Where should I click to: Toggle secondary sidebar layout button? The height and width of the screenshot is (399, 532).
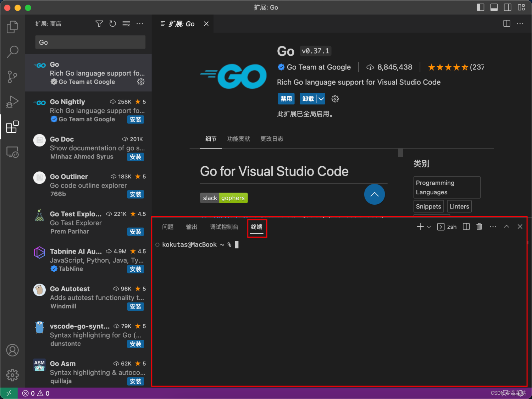(x=508, y=7)
